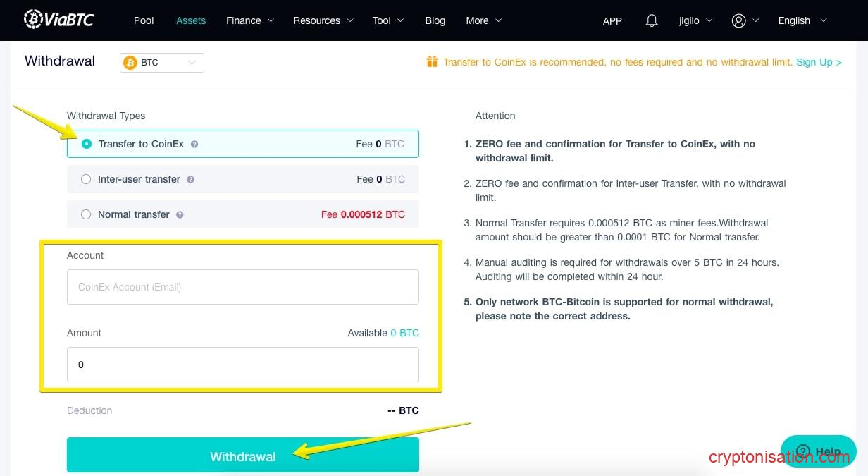Open the Help chat bubble

pyautogui.click(x=818, y=451)
